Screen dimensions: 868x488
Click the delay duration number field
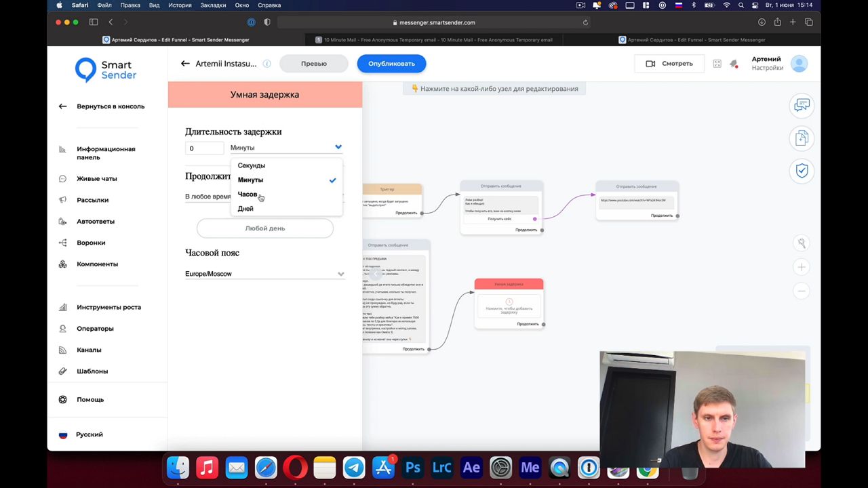[204, 148]
